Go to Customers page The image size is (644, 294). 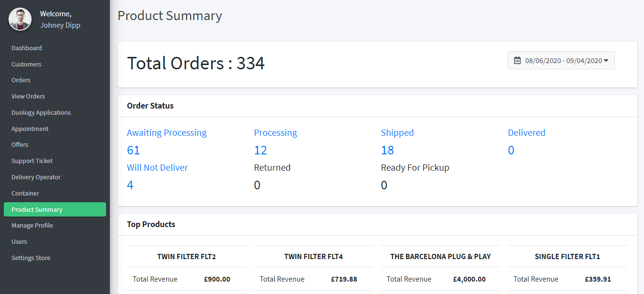click(x=26, y=65)
